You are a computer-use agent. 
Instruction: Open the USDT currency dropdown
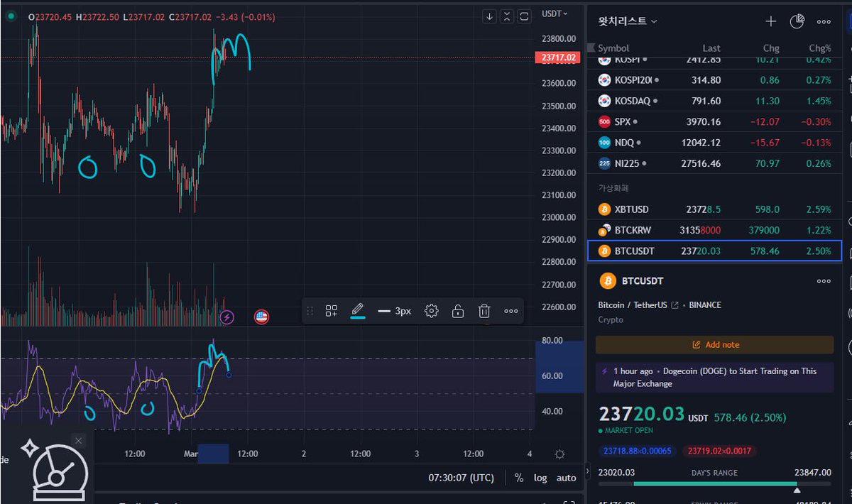point(555,13)
